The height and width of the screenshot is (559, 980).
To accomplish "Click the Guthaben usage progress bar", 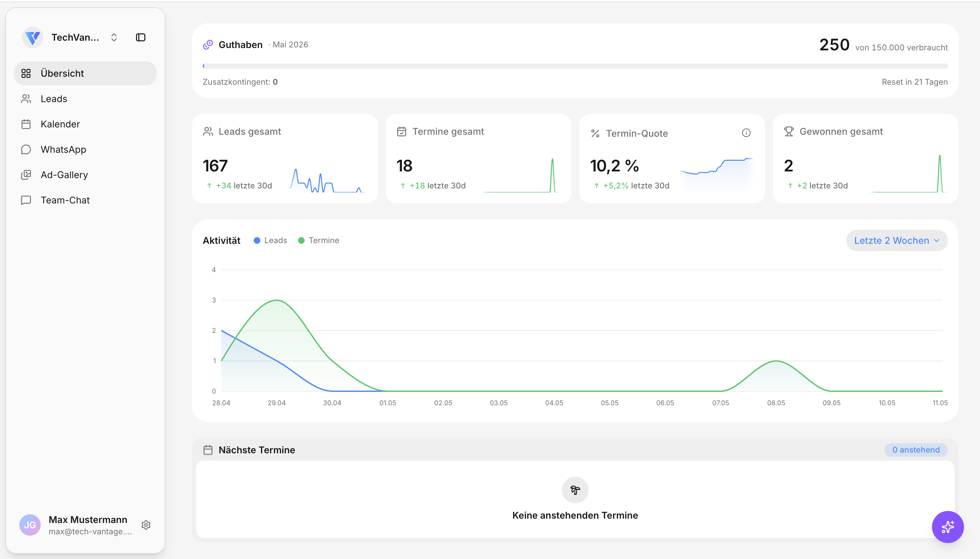I will tap(575, 66).
